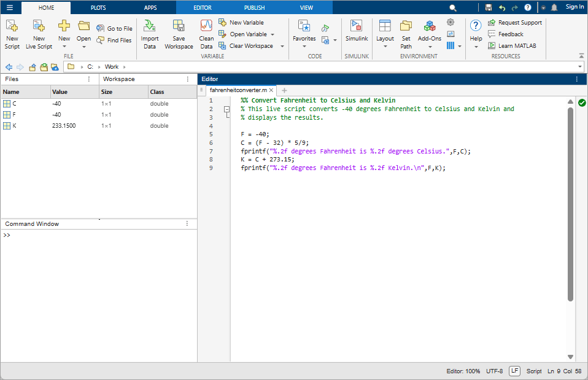Open the notifications bell
588x380 pixels.
[x=554, y=7]
